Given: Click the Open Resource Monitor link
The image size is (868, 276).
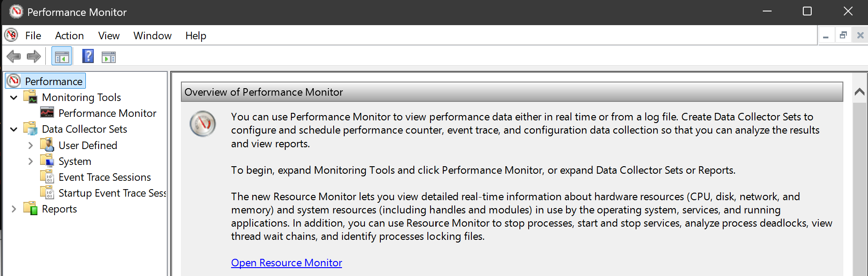Looking at the screenshot, I should [287, 263].
